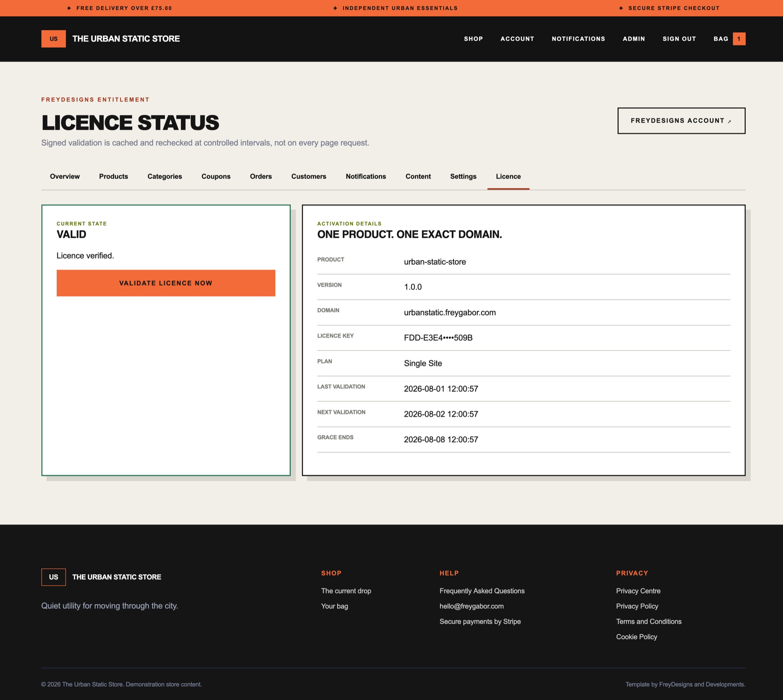The image size is (783, 700).
Task: Open the Shop navigation link
Action: click(x=473, y=39)
